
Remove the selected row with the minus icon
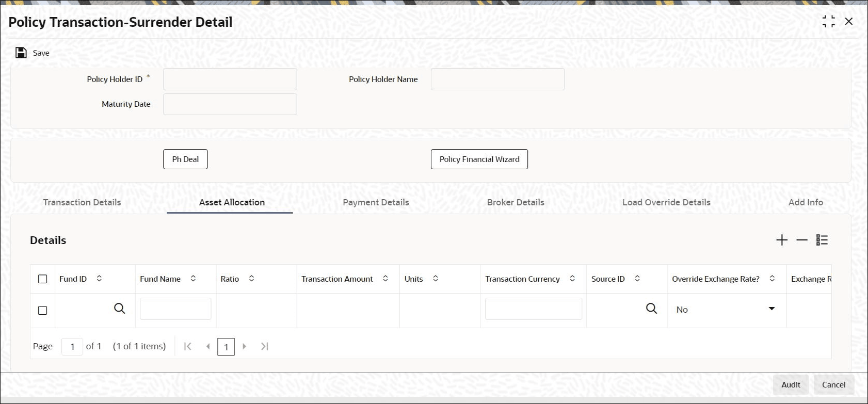point(802,240)
